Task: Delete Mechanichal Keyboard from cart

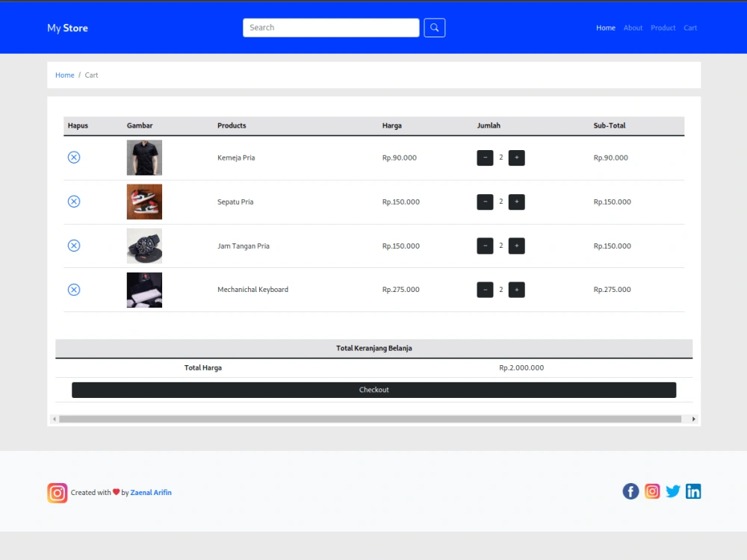Action: point(74,290)
